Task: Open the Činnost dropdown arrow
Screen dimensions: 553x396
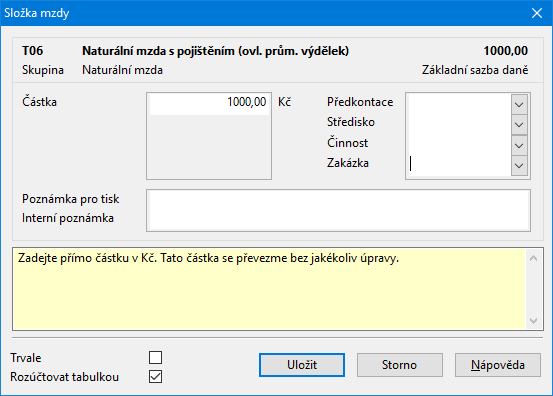Action: [x=519, y=145]
